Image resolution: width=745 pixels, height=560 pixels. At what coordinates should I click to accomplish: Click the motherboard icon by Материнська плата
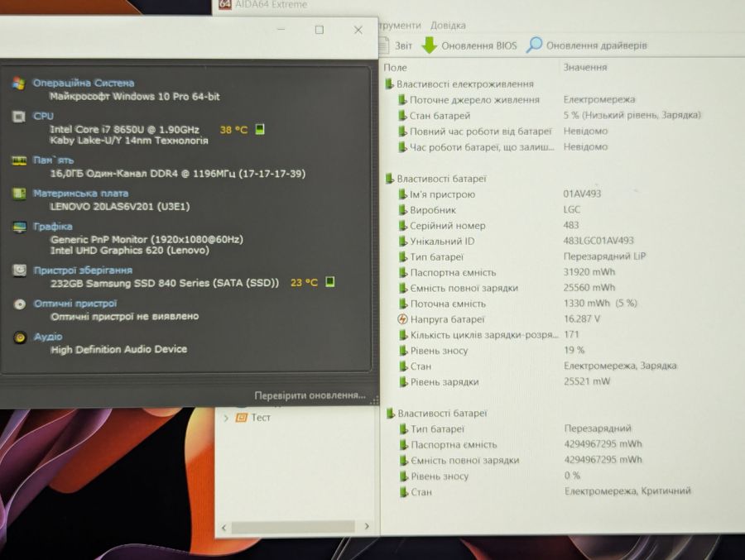19,194
